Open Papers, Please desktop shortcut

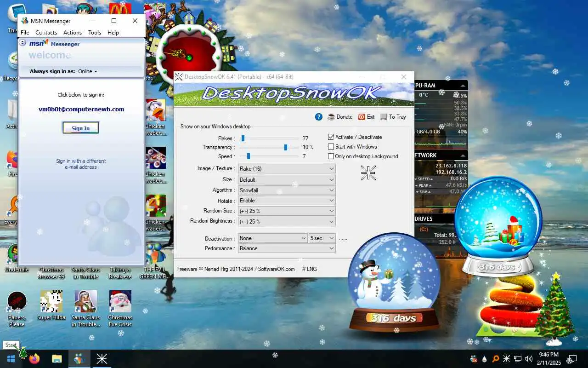[17, 309]
